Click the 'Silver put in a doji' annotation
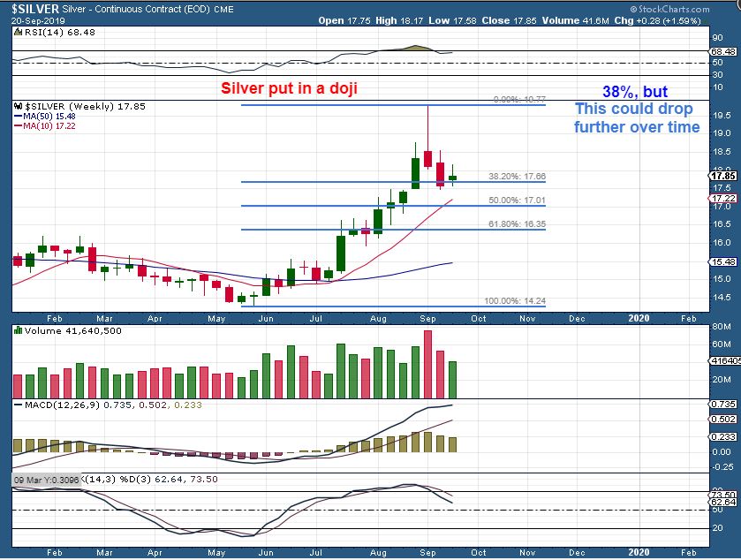 pos(289,88)
